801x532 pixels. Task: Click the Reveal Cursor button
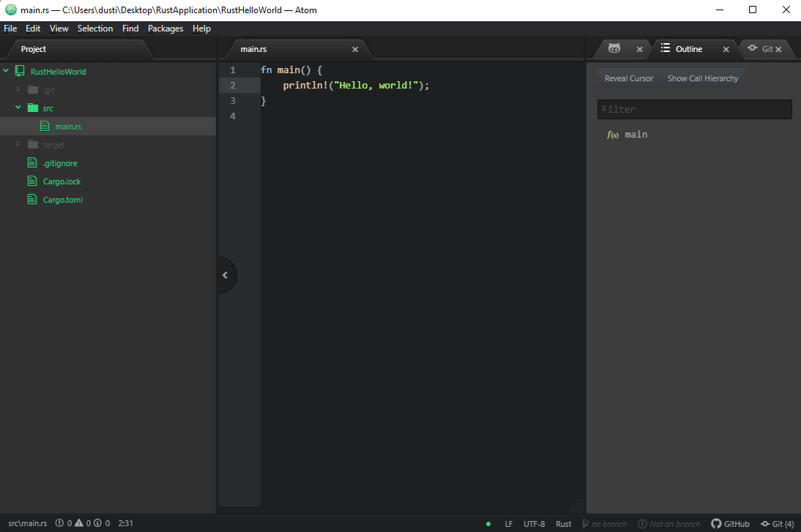point(629,78)
